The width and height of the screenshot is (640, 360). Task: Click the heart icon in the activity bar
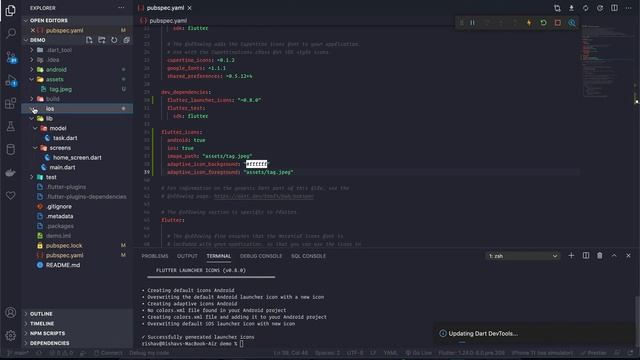pyautogui.click(x=11, y=196)
